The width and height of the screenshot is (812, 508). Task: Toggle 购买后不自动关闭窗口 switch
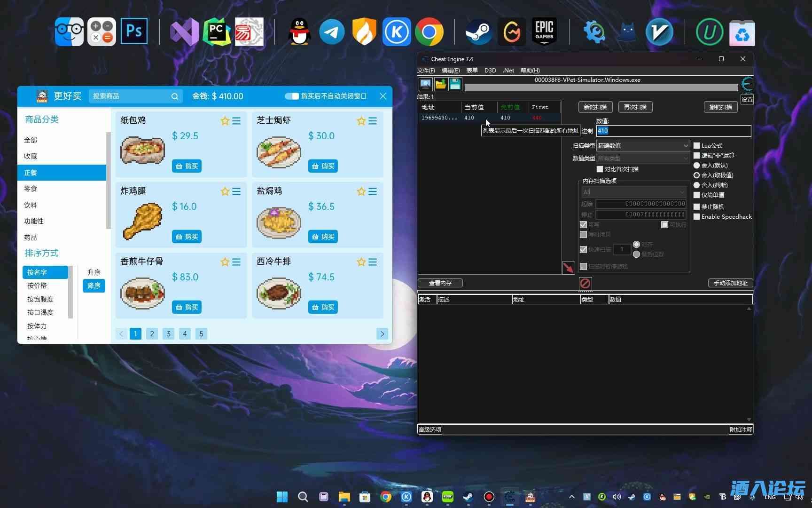click(x=292, y=96)
